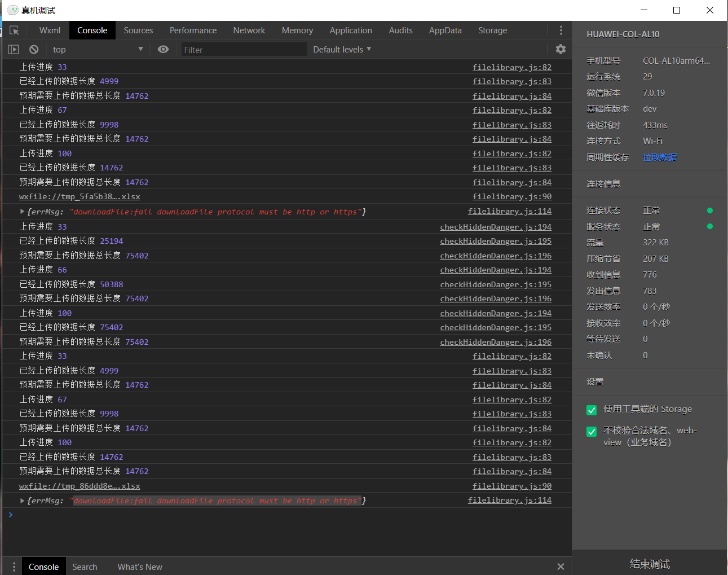Viewport: 728px width, 575px height.
Task: Focus the console Filter input field
Action: click(x=244, y=50)
